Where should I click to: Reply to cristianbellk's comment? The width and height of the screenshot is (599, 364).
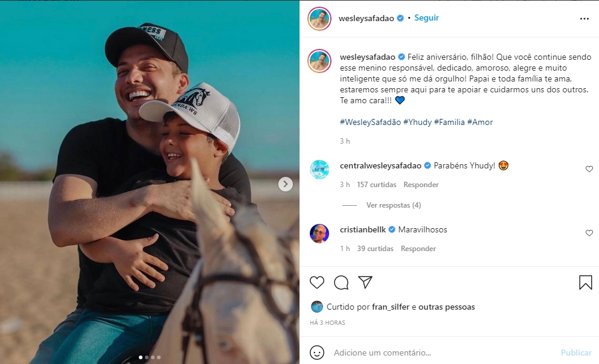tap(418, 249)
